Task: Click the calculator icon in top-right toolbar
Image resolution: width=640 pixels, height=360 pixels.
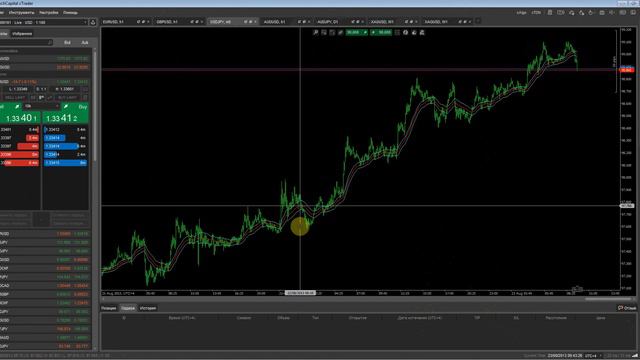Action: 550,13
